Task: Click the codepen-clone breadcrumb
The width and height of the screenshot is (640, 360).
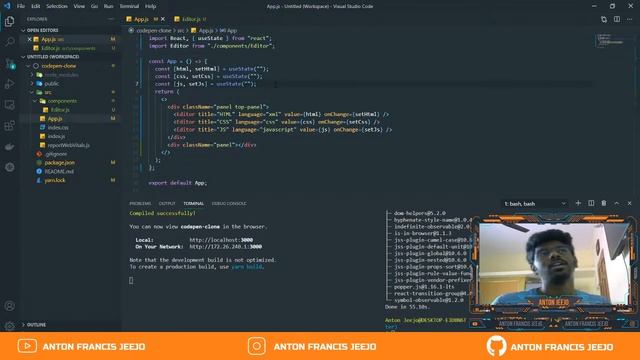Action: (153, 31)
